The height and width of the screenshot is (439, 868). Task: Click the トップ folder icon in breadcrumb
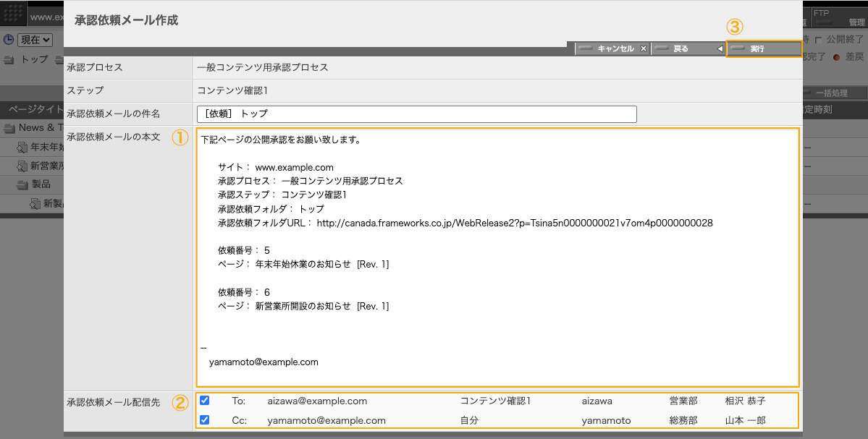tap(9, 59)
